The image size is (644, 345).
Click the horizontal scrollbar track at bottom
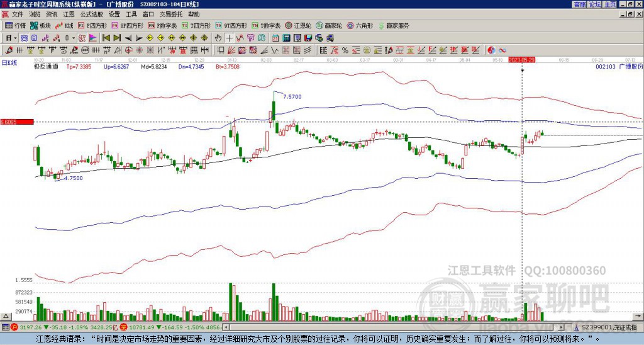click(394, 327)
